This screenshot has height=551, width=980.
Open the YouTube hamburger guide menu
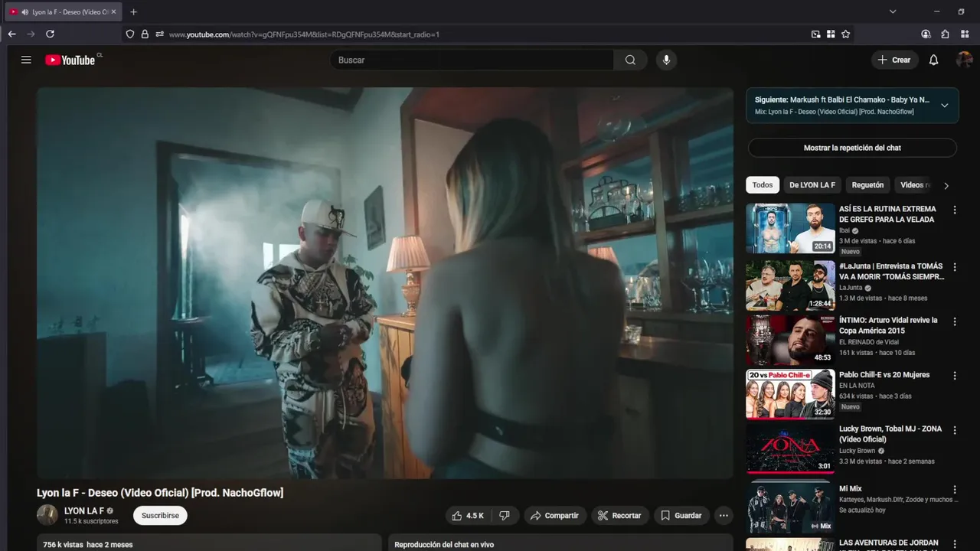(x=26, y=60)
